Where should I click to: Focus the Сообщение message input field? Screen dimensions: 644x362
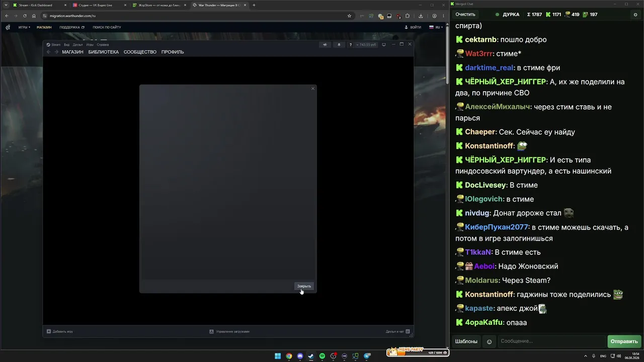pos(551,341)
